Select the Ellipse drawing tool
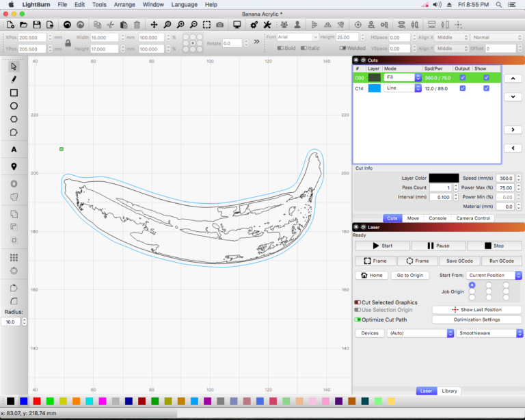Image resolution: width=525 pixels, height=420 pixels. (14, 106)
